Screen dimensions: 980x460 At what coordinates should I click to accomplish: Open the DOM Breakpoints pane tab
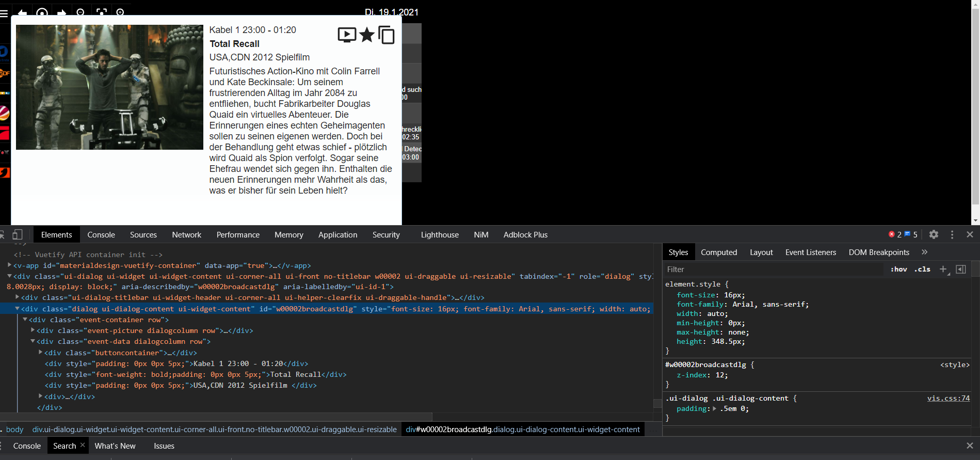[879, 252]
